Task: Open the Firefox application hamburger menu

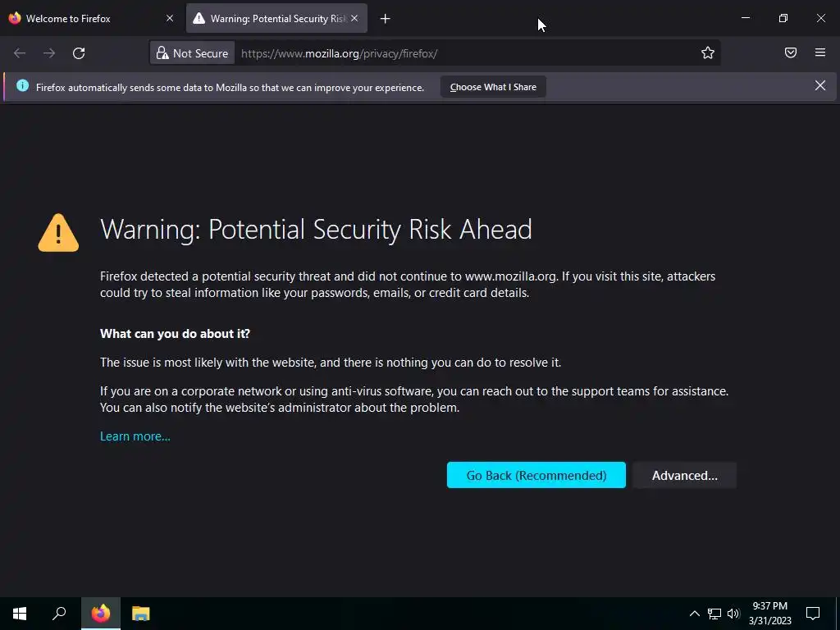Action: point(820,52)
